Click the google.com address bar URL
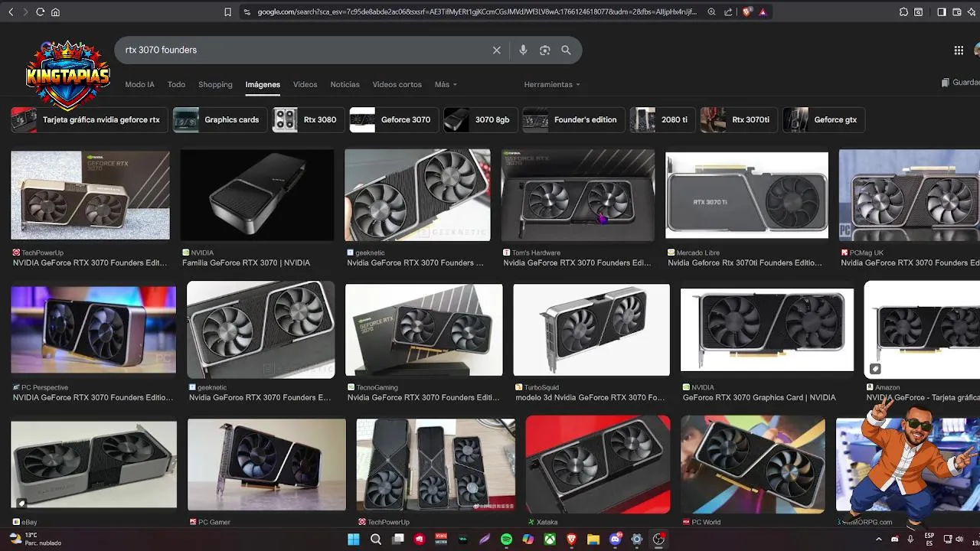The image size is (980, 551). pyautogui.click(x=476, y=12)
